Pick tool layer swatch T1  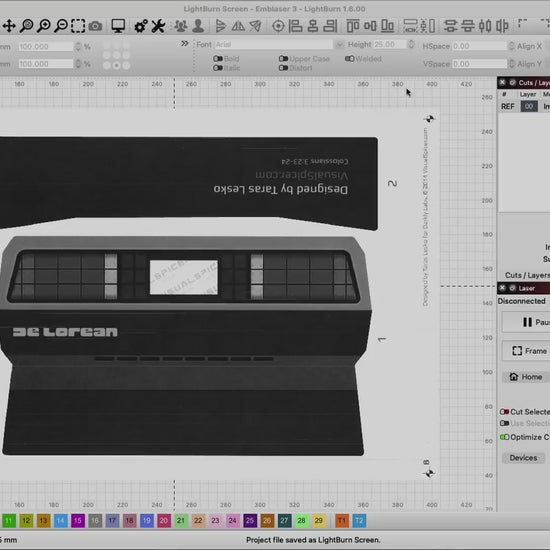pos(342,521)
